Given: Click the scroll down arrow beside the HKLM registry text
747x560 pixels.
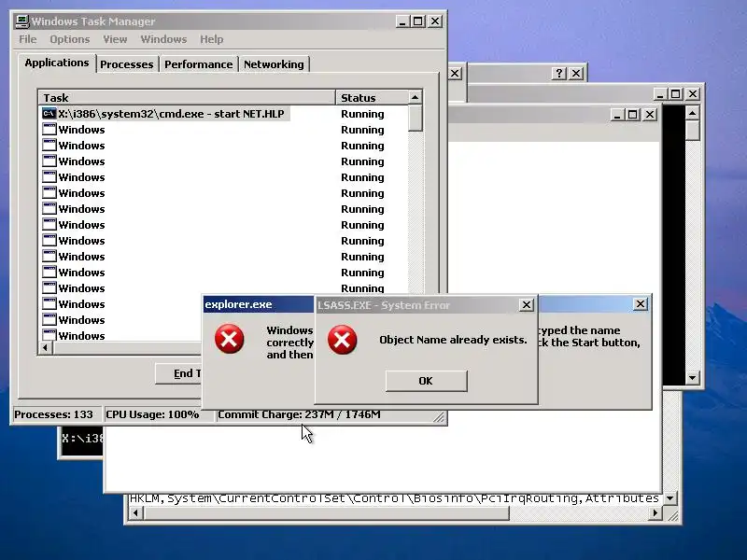Looking at the screenshot, I should coord(670,498).
